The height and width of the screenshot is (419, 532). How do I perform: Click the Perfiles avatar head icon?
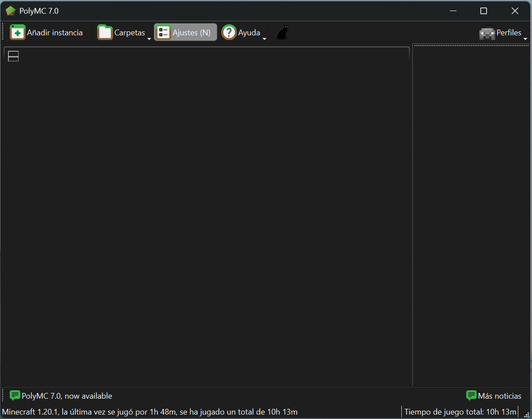tap(487, 33)
